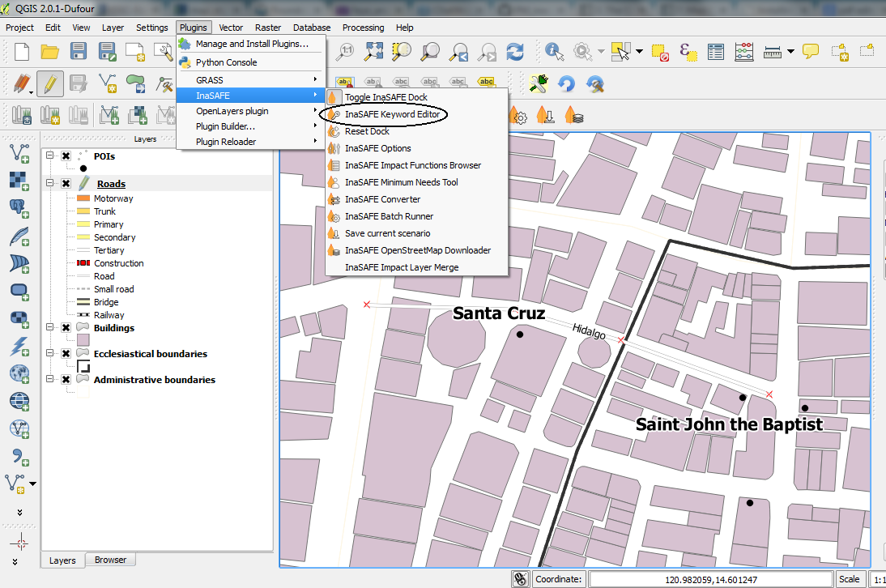
Task: Toggle visibility of the POIs layer
Action: [66, 156]
